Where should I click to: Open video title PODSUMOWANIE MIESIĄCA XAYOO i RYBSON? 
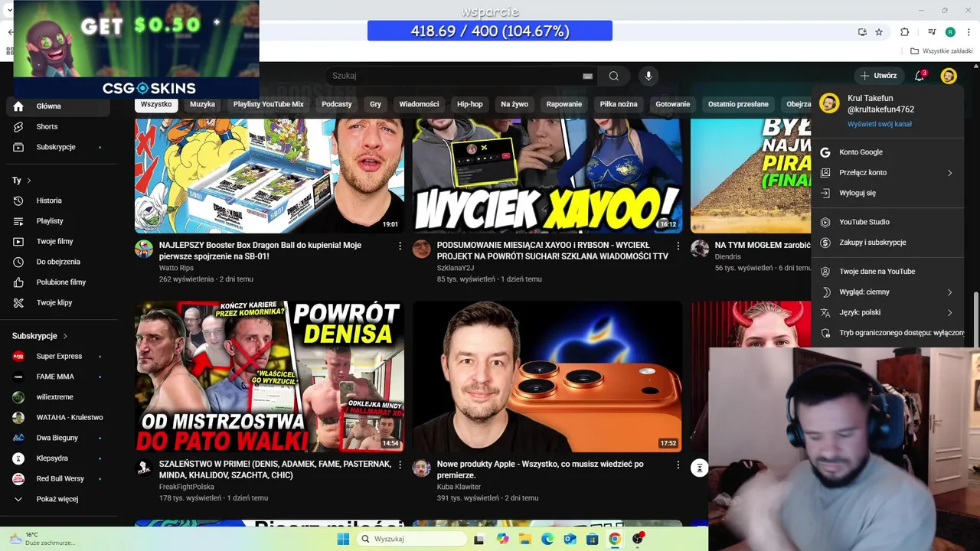point(552,251)
